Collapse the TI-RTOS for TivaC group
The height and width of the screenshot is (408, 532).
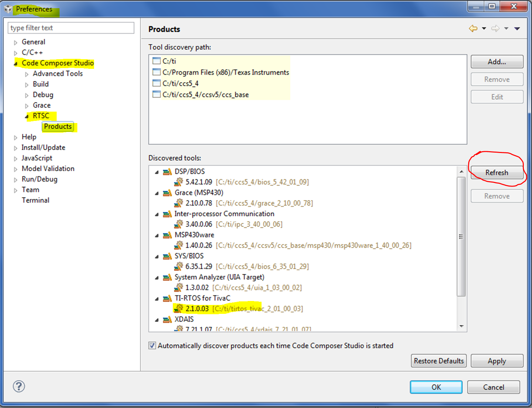156,299
